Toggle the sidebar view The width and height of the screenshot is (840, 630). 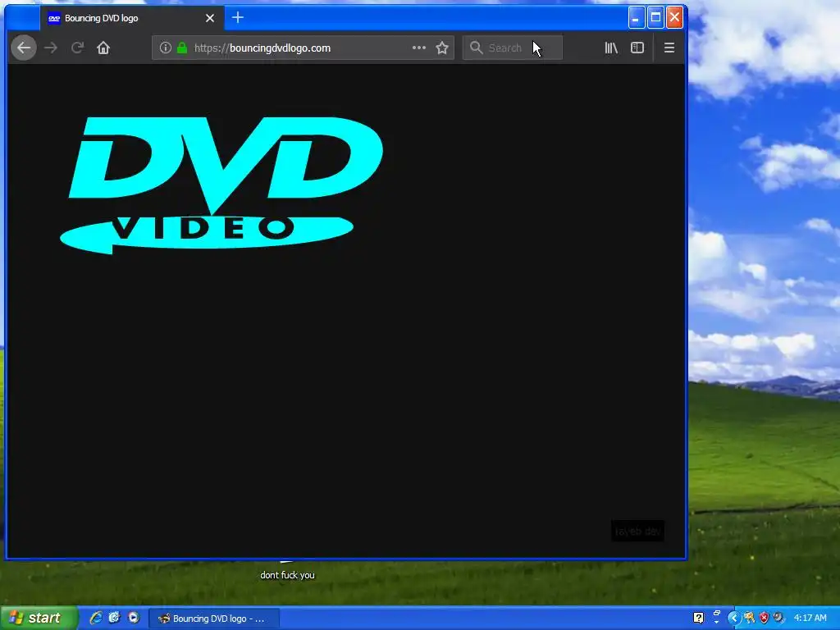click(637, 48)
